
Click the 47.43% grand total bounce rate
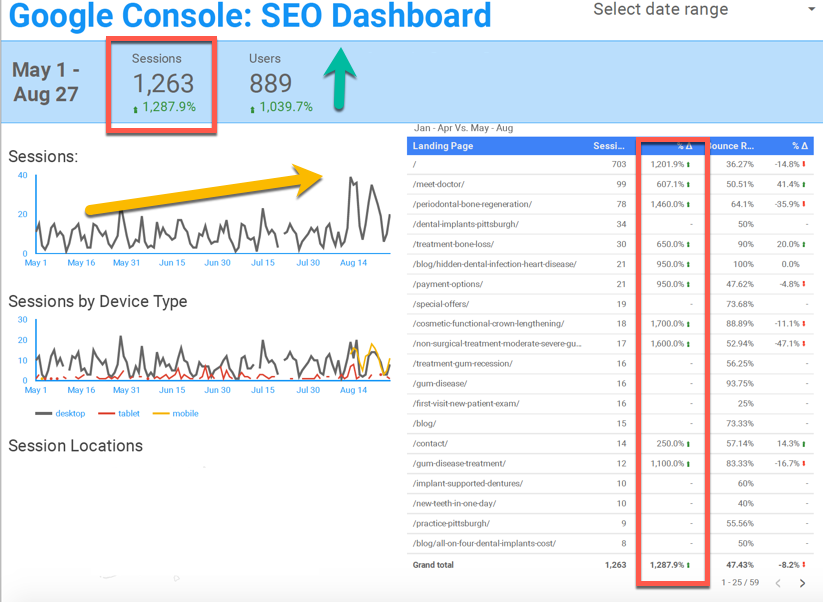pos(740,565)
